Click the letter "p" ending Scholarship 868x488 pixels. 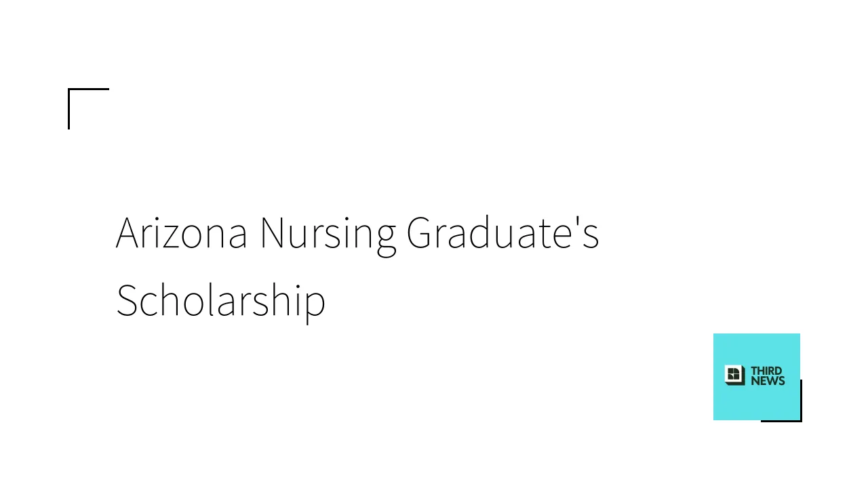pyautogui.click(x=317, y=304)
